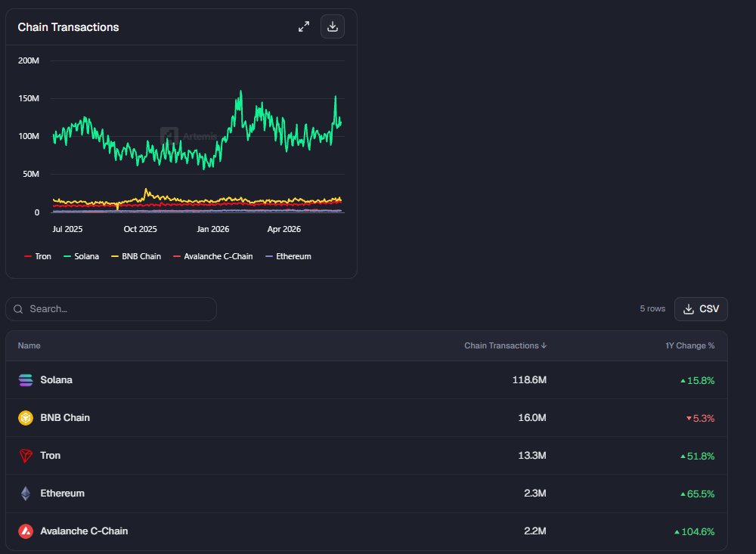This screenshot has height=554, width=756.
Task: Click the Tron logo icon
Action: (x=26, y=456)
